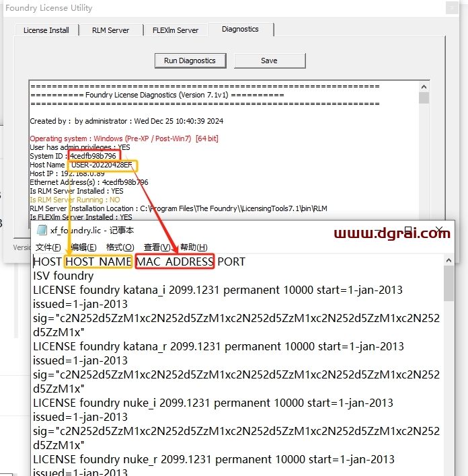
Task: Click the 'ISV foundry' line in Notepad
Action: (x=63, y=276)
